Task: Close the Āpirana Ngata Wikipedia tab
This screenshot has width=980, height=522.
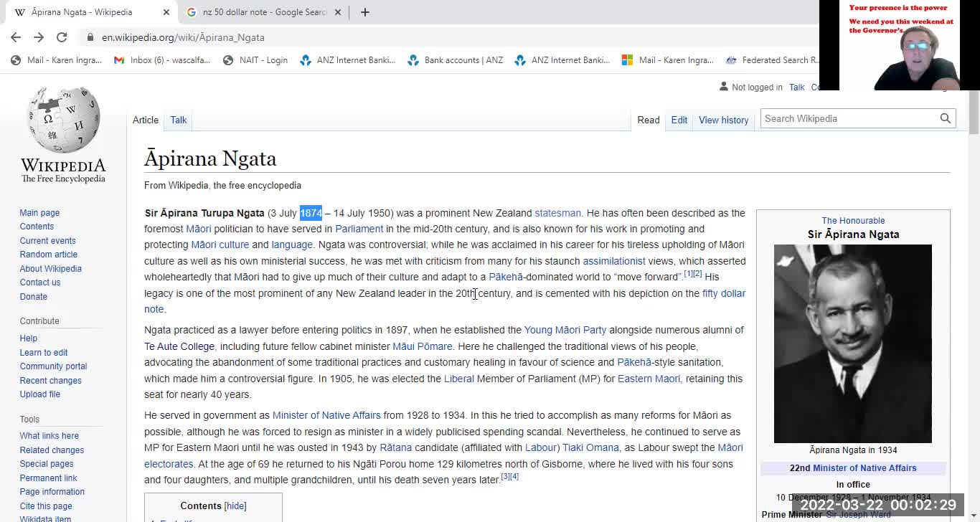Action: pyautogui.click(x=166, y=12)
